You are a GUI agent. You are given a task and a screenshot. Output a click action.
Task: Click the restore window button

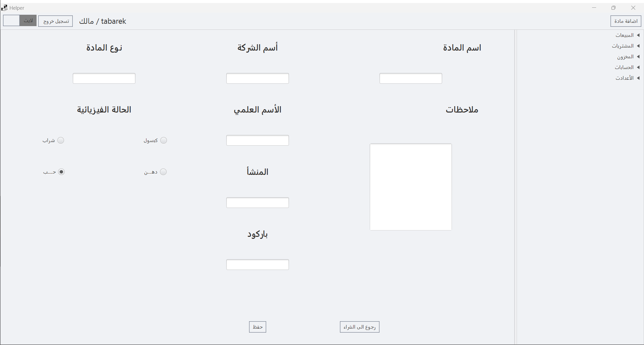(x=613, y=8)
